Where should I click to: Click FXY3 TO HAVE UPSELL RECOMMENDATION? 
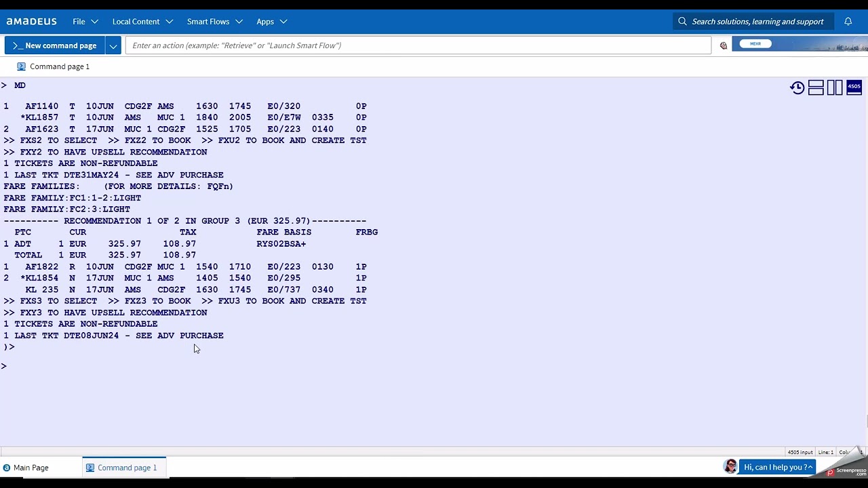[113, 312]
